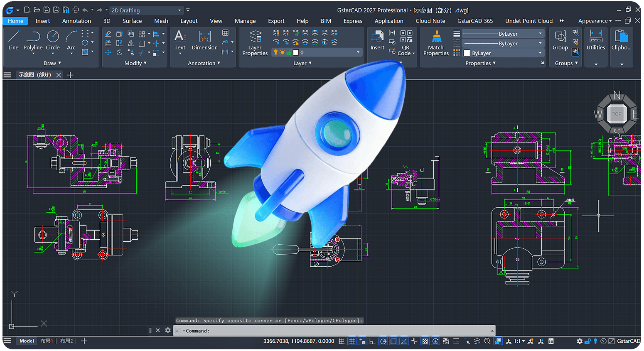This screenshot has width=644, height=351.
Task: Toggle polar tracking in status bar
Action: [383, 341]
